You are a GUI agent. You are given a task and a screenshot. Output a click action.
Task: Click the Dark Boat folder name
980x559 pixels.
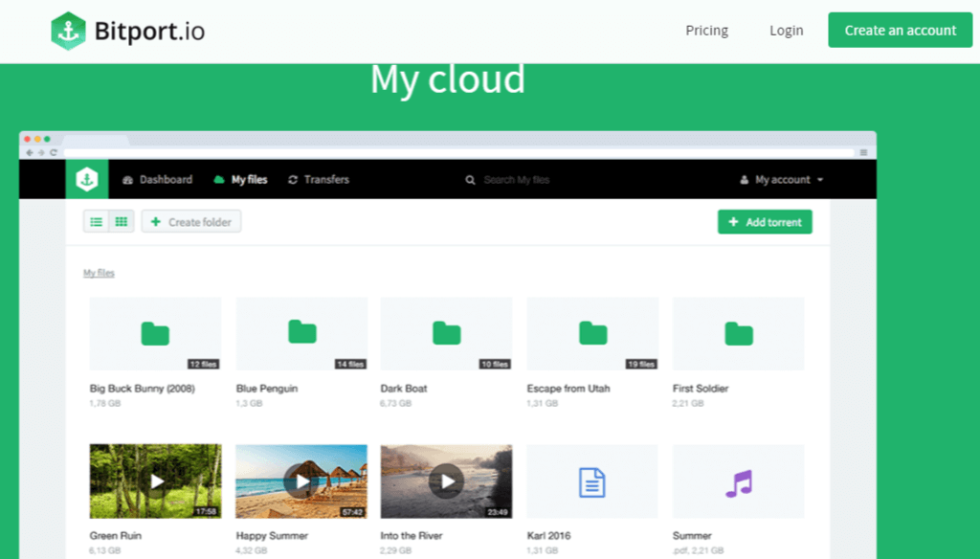coord(404,389)
